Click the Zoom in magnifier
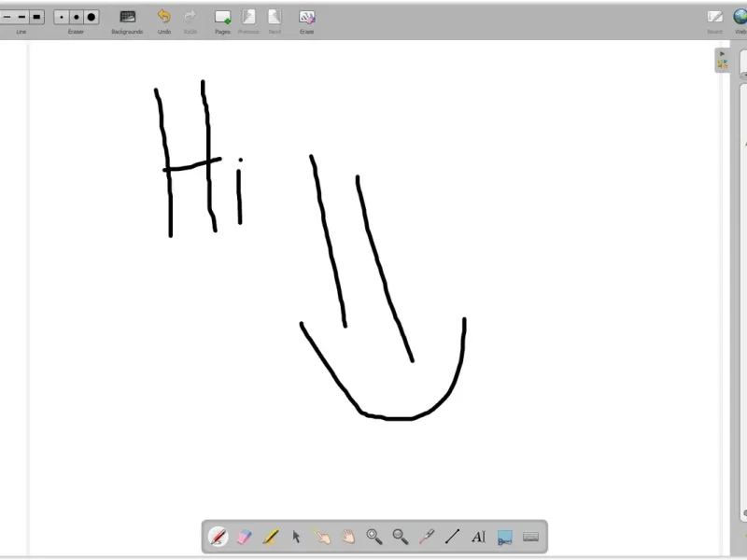 click(374, 537)
